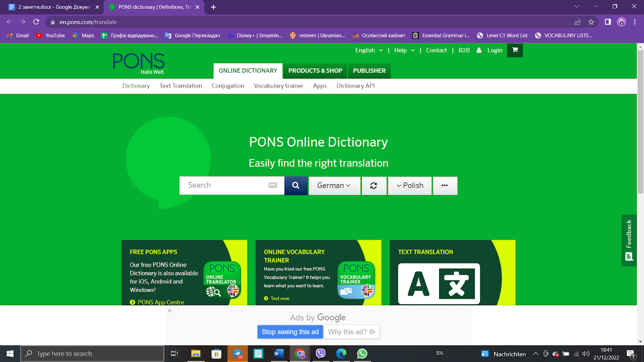Bookmark this page with the star icon
The height and width of the screenshot is (362, 644).
pyautogui.click(x=591, y=22)
